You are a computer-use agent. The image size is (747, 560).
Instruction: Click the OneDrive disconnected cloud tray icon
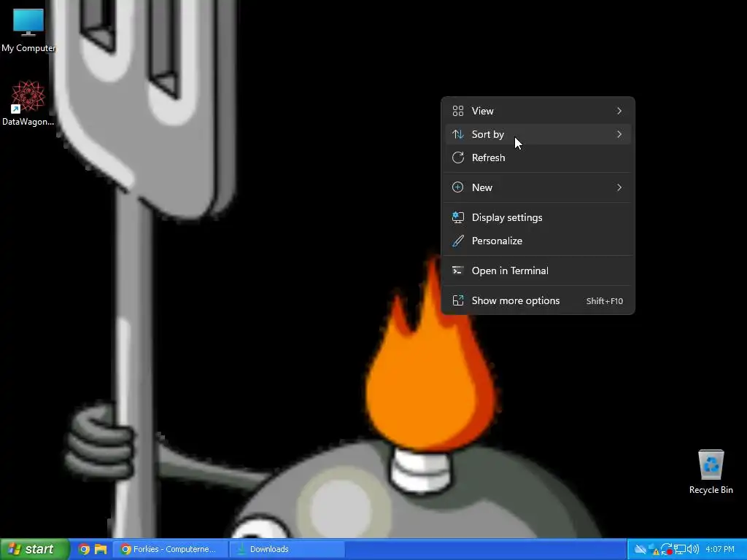pyautogui.click(x=640, y=550)
